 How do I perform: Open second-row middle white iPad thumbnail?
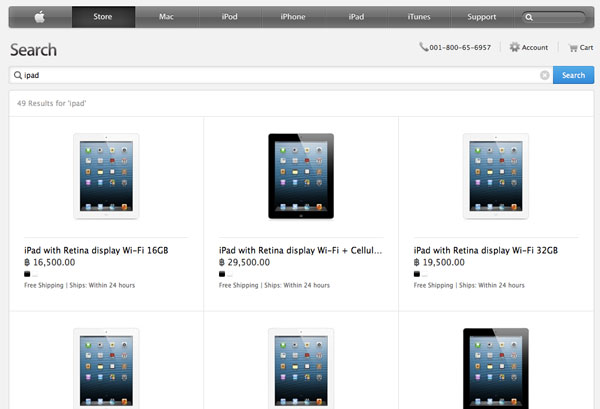coord(301,368)
